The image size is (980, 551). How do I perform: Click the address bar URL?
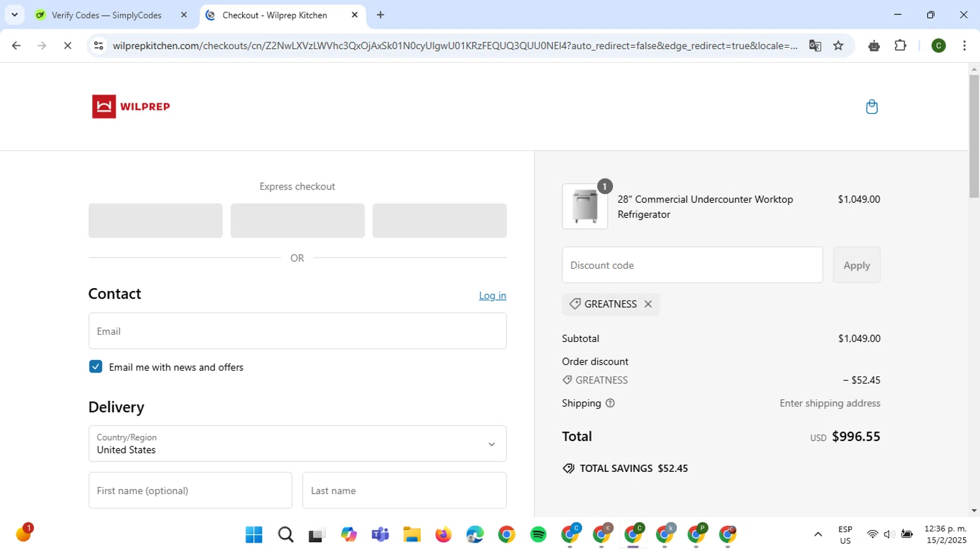[x=455, y=46]
